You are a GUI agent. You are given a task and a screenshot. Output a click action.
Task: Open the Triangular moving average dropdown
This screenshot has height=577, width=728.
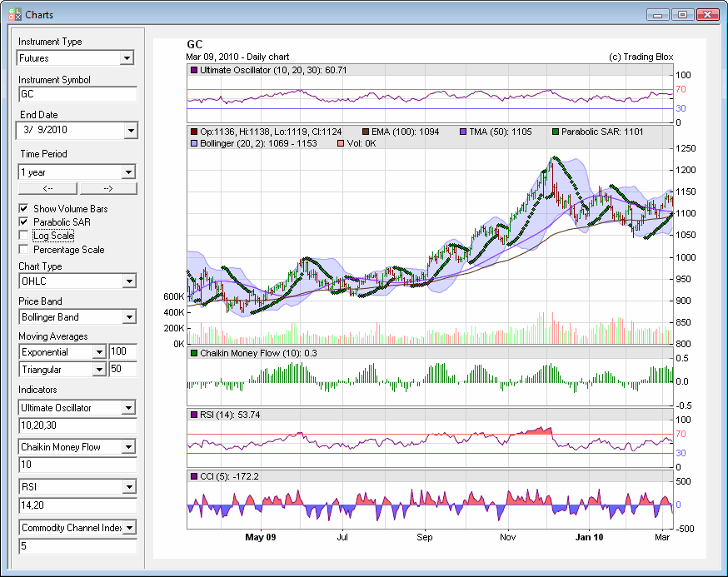tap(99, 370)
